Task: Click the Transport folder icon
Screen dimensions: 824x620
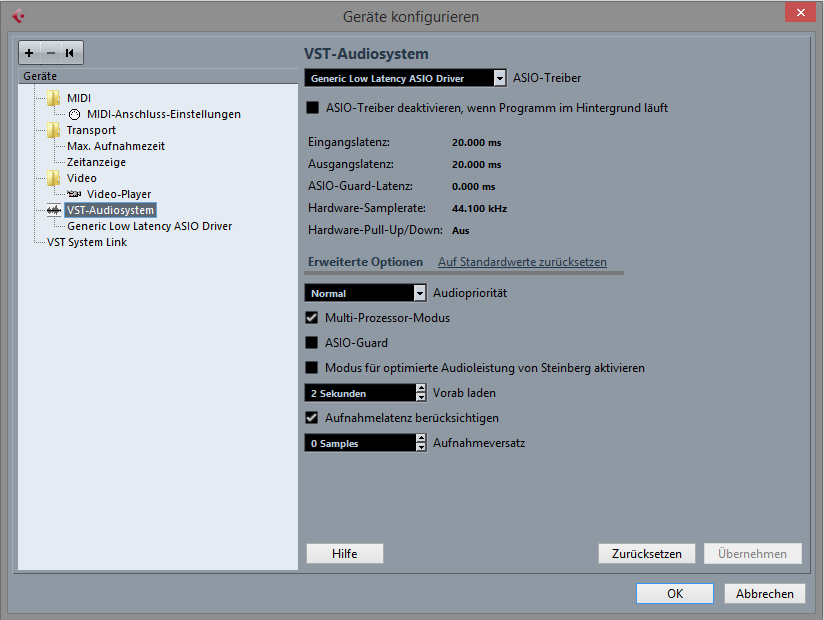Action: [x=53, y=130]
